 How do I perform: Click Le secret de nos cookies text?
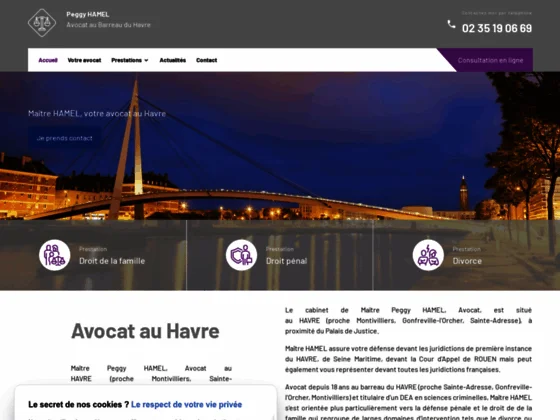tap(79, 405)
